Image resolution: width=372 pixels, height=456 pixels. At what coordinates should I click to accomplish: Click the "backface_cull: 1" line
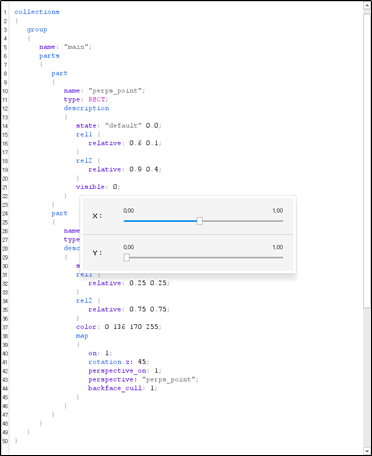coord(123,388)
